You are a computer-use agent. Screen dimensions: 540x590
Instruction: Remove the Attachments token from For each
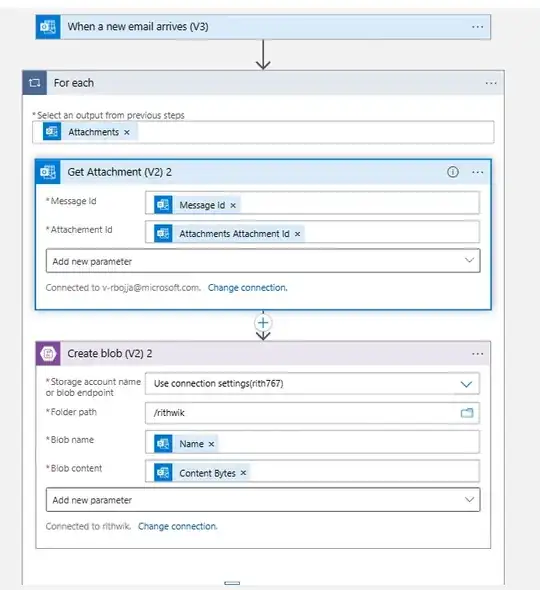tap(127, 132)
